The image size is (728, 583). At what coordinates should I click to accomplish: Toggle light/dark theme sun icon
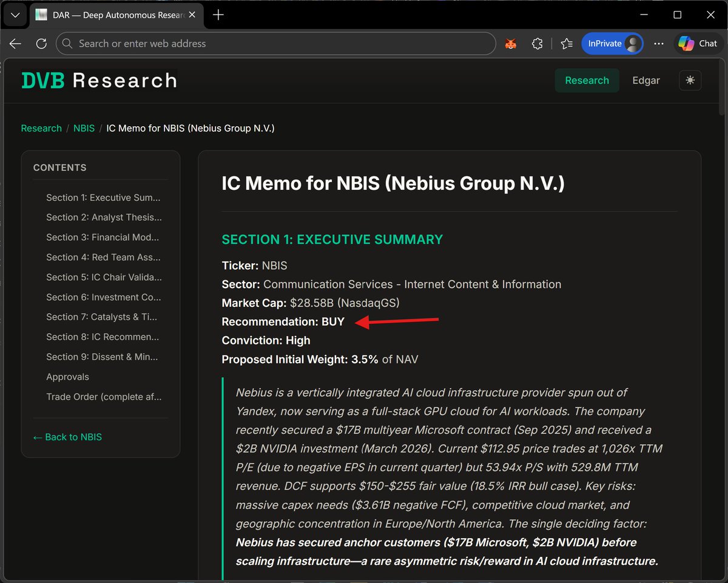point(690,80)
